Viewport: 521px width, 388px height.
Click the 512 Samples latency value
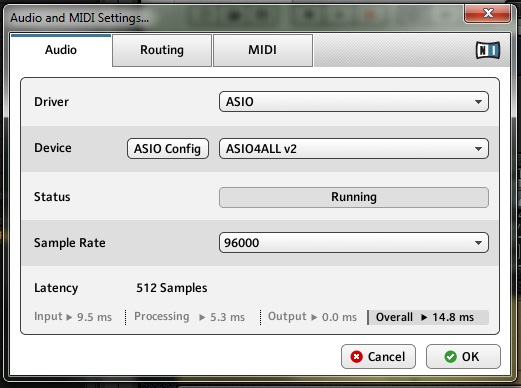tap(172, 288)
